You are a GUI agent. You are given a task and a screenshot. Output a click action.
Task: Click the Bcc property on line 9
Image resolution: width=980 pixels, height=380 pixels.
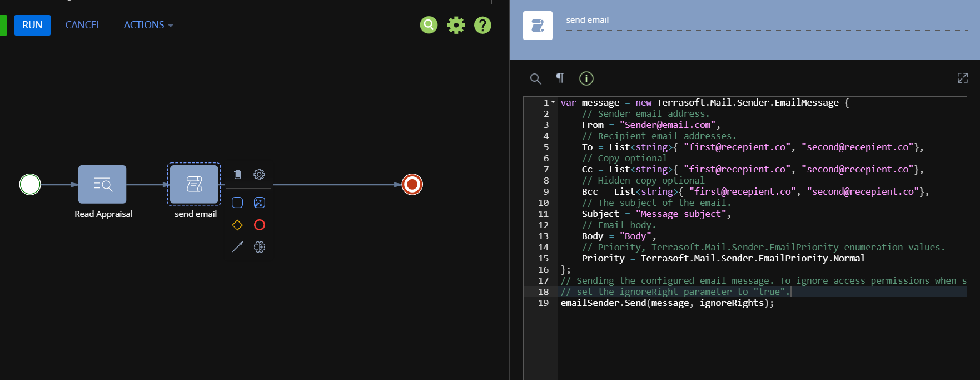(590, 191)
